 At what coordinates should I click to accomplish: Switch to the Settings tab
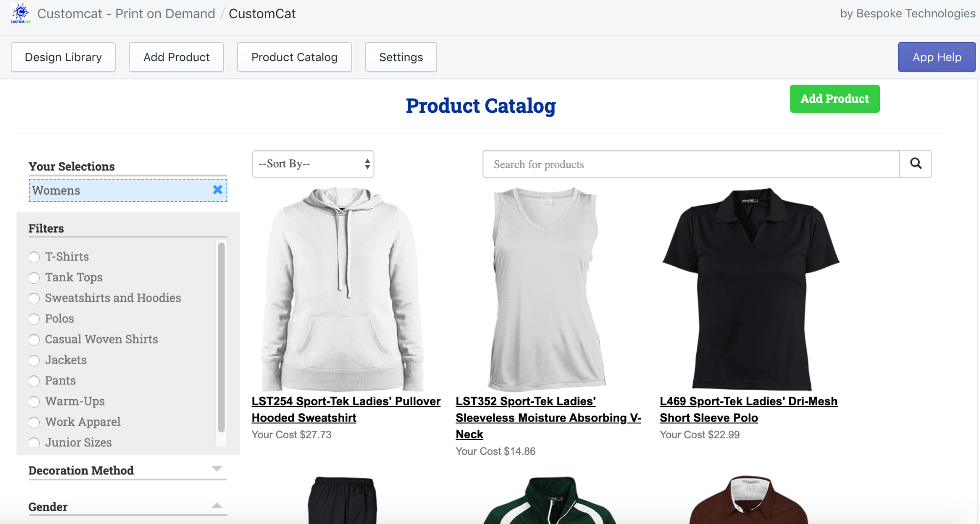click(x=400, y=57)
